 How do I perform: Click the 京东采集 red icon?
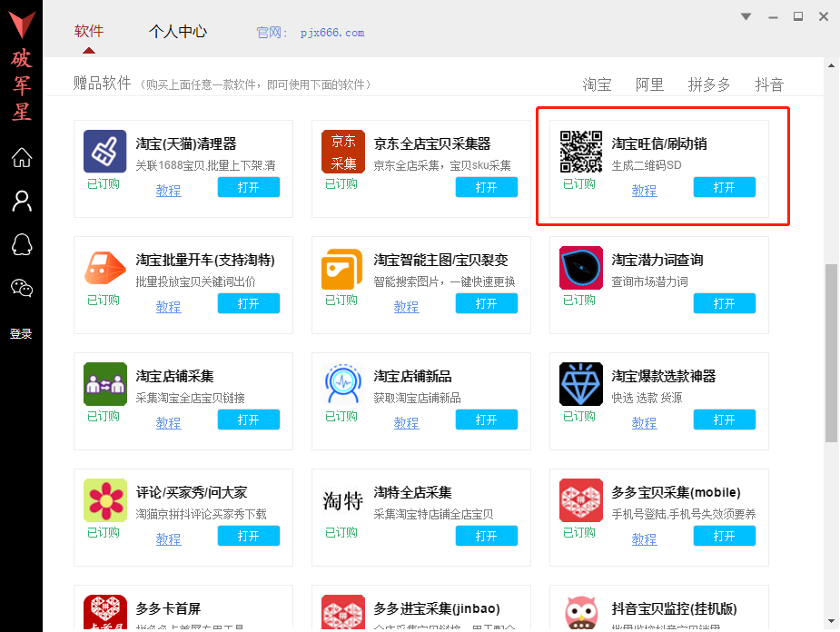pyautogui.click(x=343, y=151)
